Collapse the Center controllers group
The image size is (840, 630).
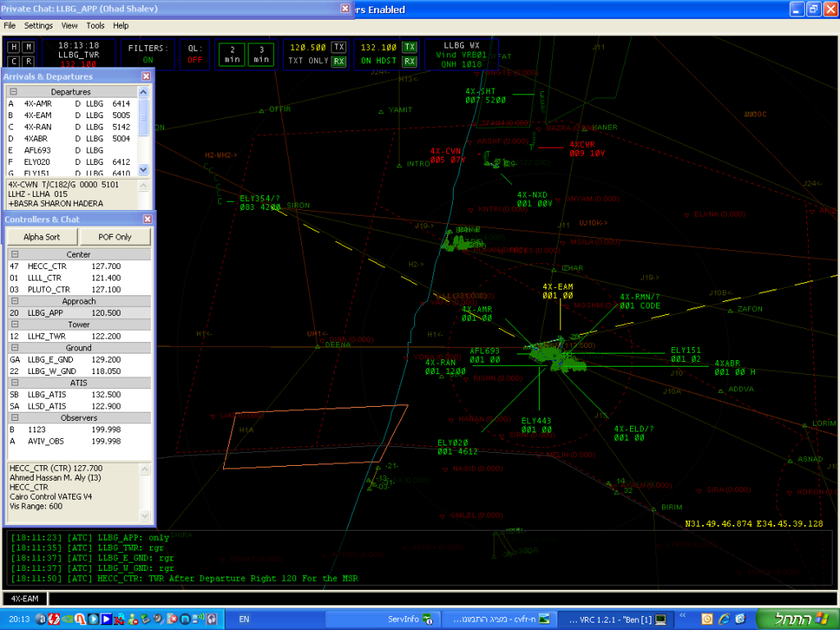point(14,254)
